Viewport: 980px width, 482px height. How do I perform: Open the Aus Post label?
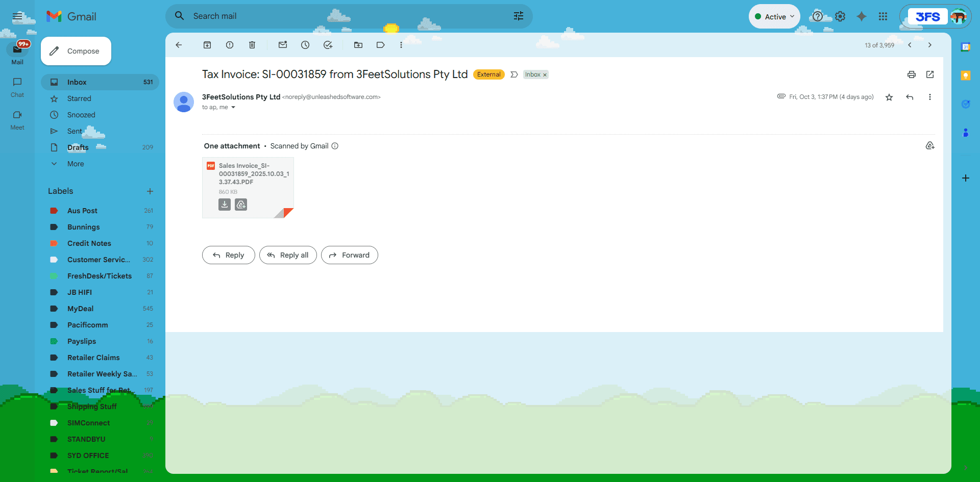click(x=100, y=211)
